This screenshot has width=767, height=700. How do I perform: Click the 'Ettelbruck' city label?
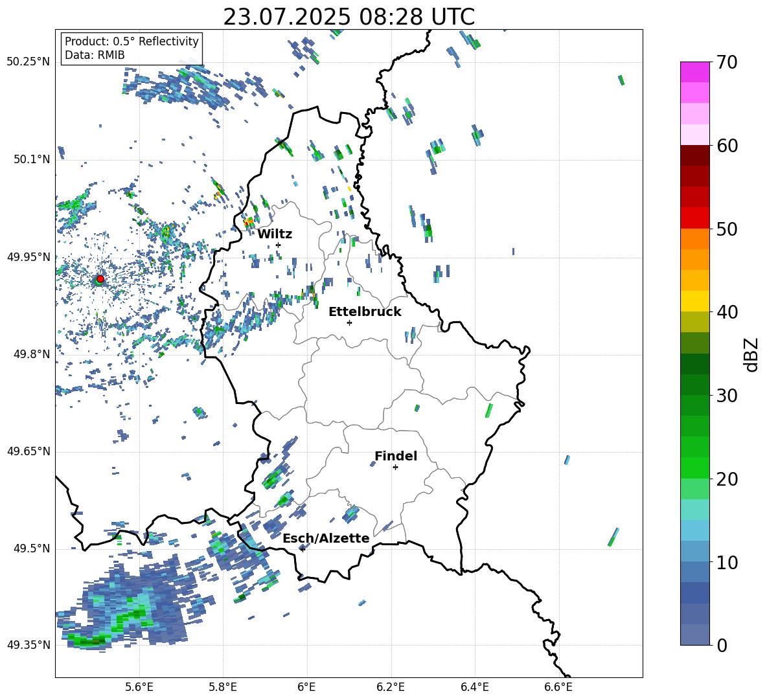365,312
